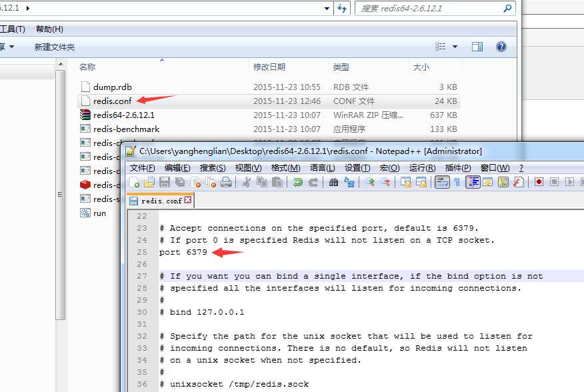Open the 插件(P) menu

458,168
